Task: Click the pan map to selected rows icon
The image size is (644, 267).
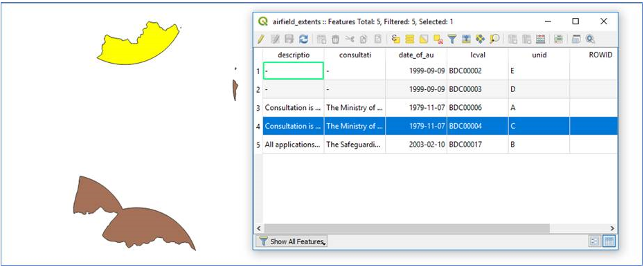Action: 480,39
